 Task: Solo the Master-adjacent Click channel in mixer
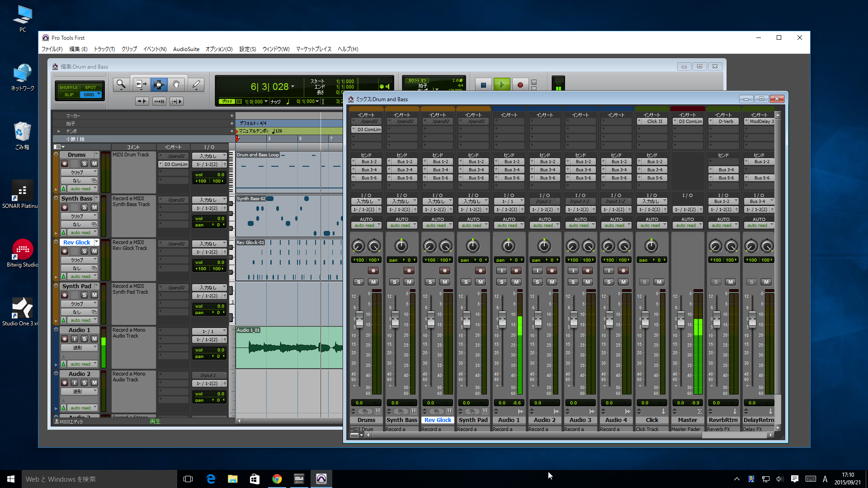(x=645, y=282)
